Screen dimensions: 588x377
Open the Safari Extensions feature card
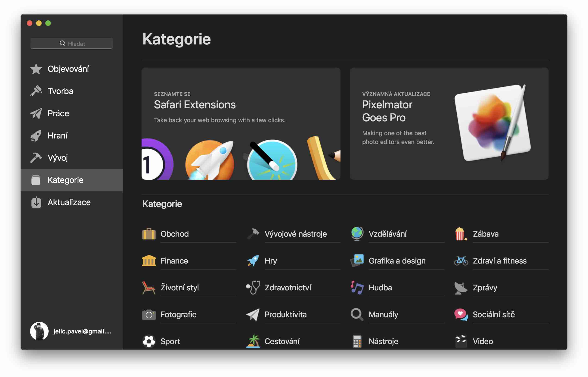241,124
